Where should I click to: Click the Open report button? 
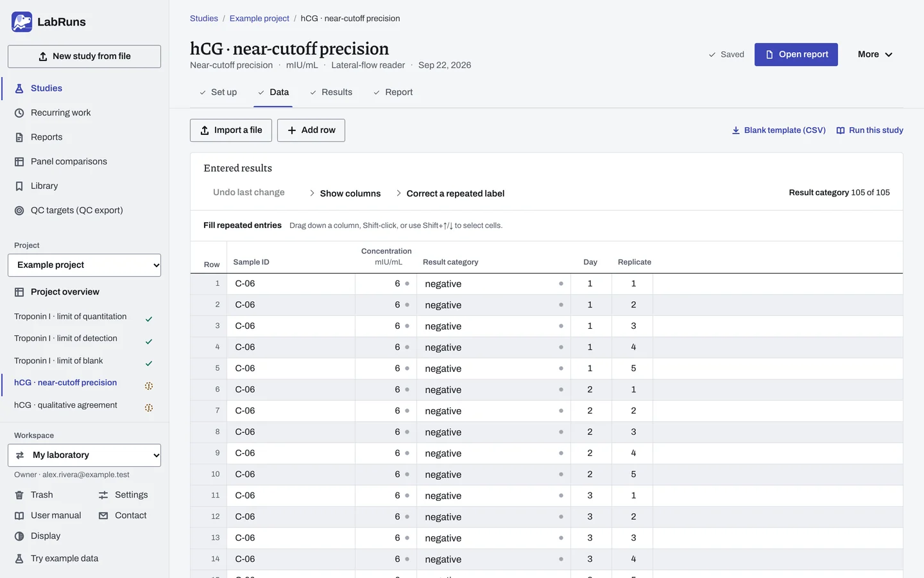796,55
